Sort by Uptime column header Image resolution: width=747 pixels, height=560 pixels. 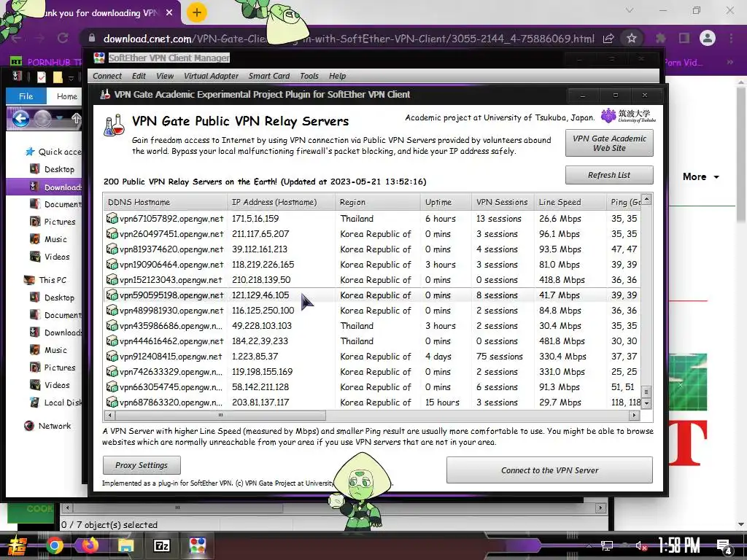tap(446, 202)
